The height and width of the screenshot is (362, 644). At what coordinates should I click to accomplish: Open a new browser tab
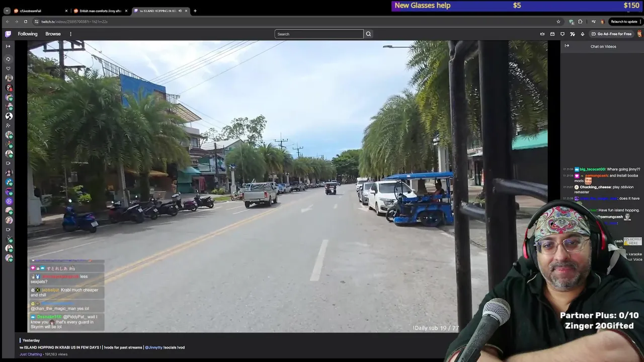point(195,11)
